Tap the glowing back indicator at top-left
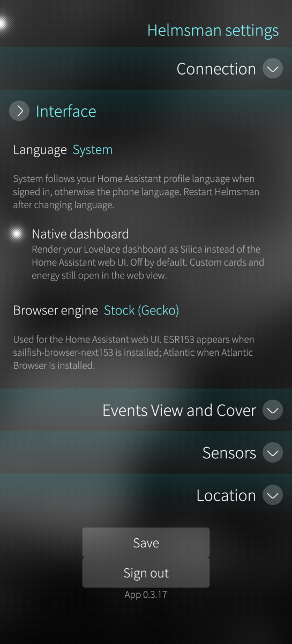The width and height of the screenshot is (292, 644). (x=3, y=24)
